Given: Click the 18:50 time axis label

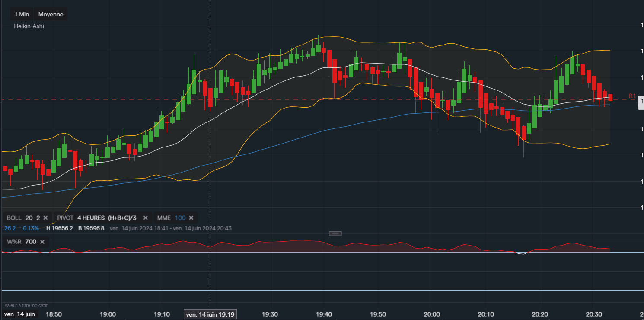Looking at the screenshot, I should point(54,314).
